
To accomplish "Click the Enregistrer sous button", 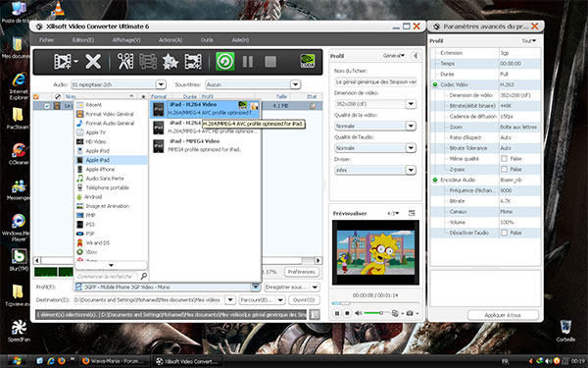I will (x=287, y=287).
